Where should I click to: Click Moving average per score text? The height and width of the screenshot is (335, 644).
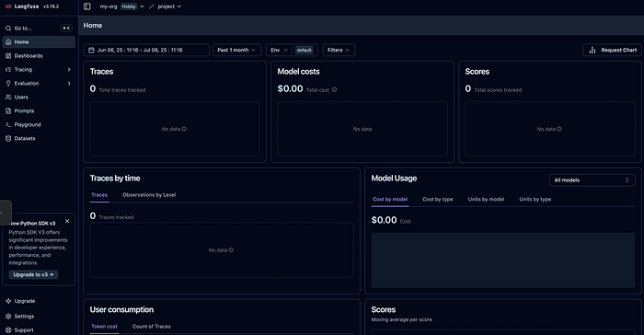[x=401, y=319]
